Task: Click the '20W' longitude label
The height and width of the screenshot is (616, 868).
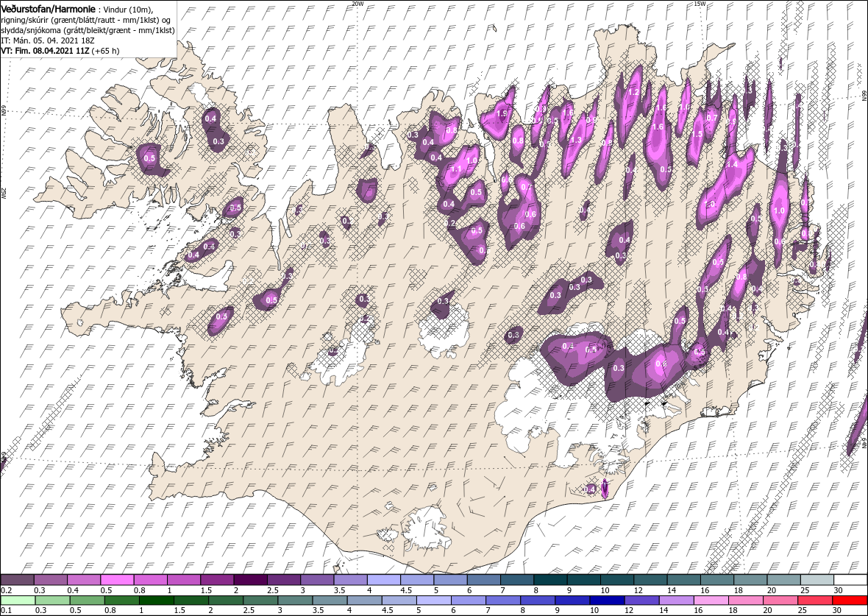Action: tap(358, 4)
